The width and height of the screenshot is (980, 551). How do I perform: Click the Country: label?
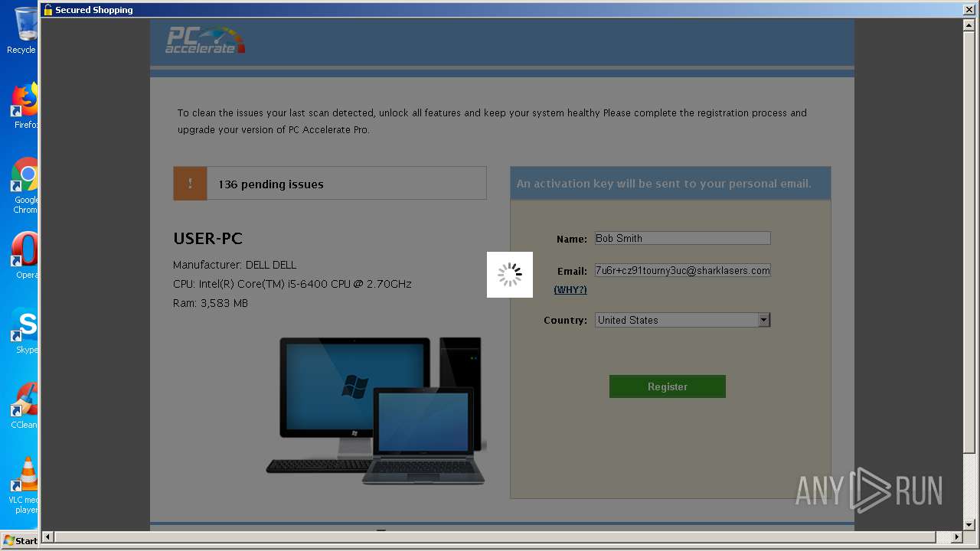pyautogui.click(x=566, y=320)
